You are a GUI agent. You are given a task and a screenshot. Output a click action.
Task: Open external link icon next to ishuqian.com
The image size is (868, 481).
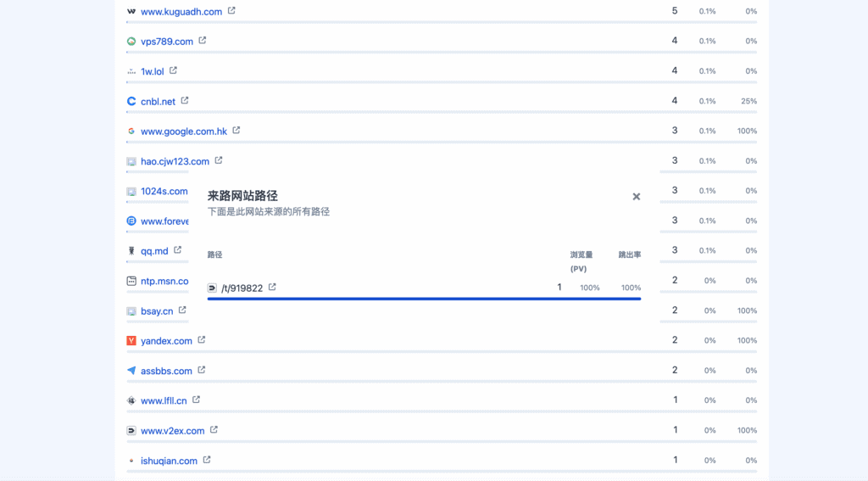[207, 460]
